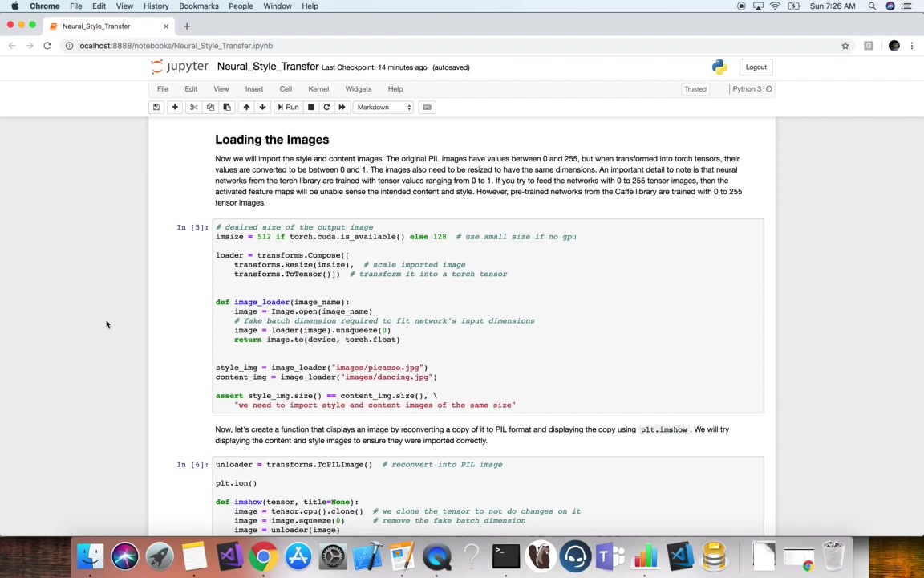Click the site information icon in address bar
Screen dimensions: 924x578
point(69,46)
